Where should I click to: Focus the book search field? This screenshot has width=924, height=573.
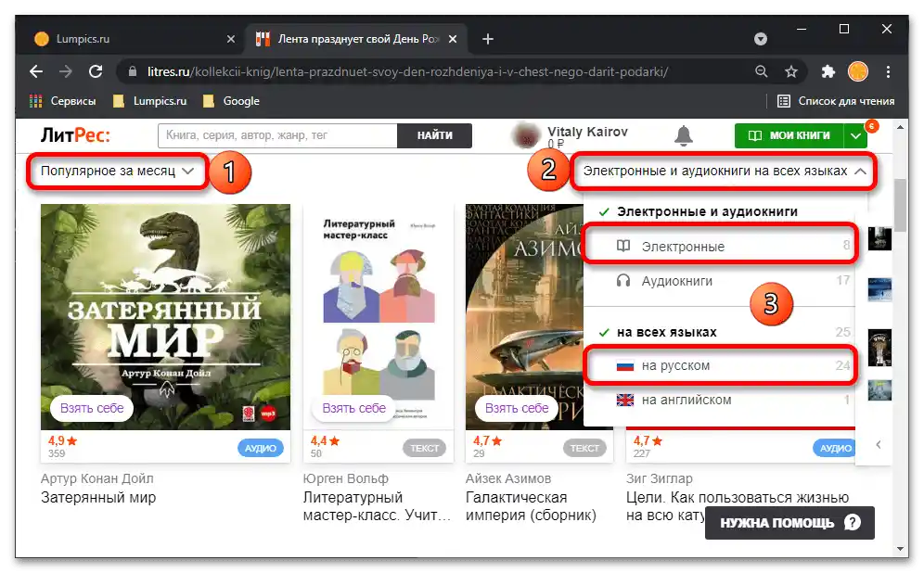coord(277,135)
